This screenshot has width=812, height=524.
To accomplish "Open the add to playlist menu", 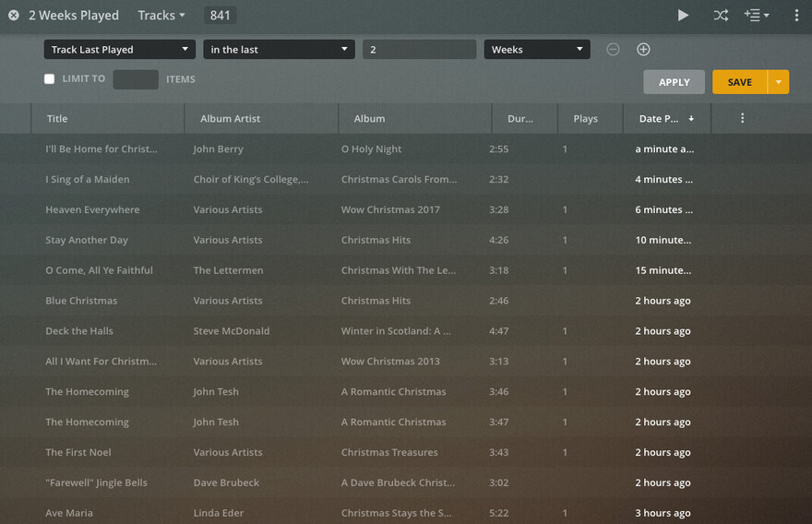I will (756, 16).
